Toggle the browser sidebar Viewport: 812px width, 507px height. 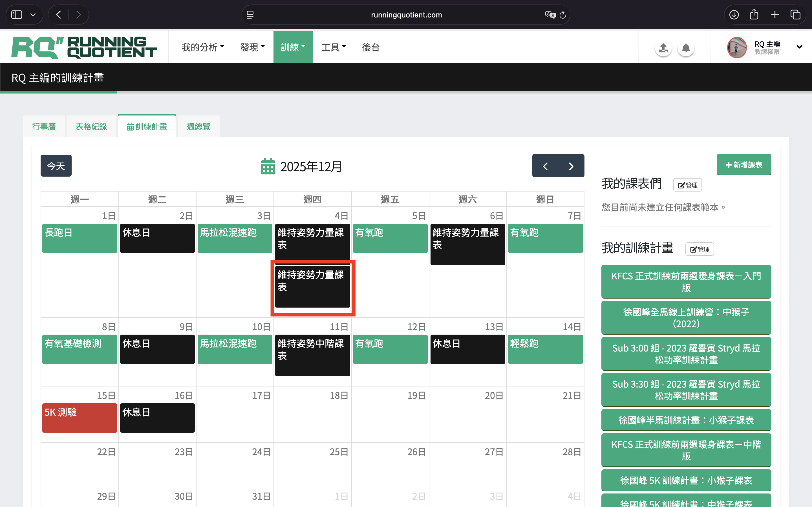(x=17, y=15)
